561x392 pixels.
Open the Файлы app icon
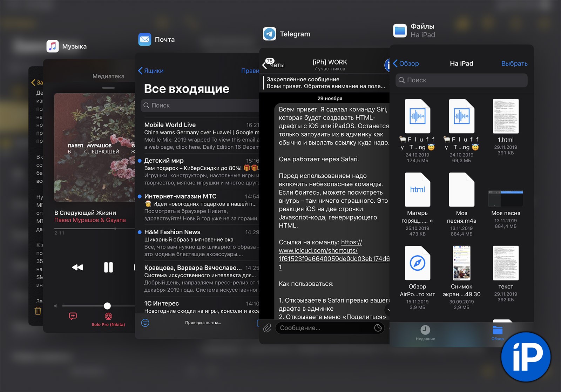pyautogui.click(x=400, y=31)
